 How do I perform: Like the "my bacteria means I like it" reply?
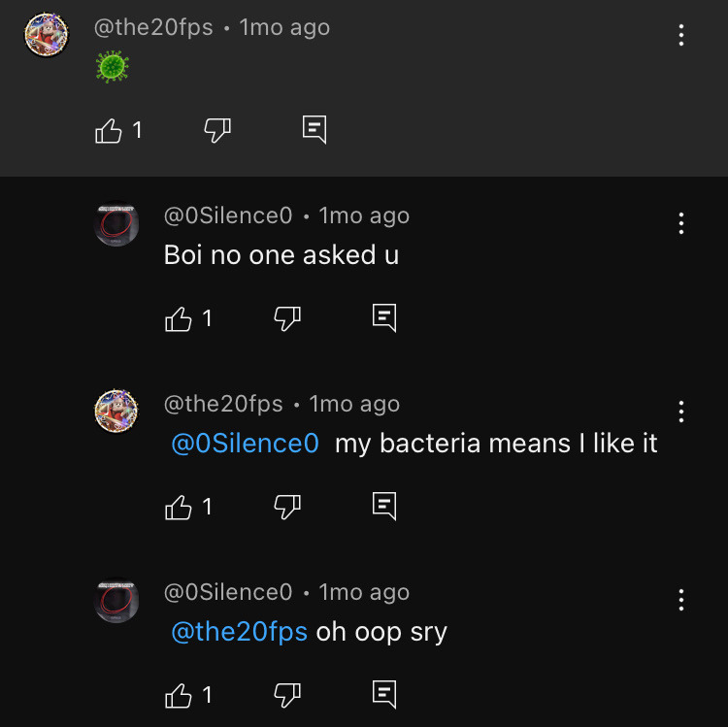pos(180,507)
